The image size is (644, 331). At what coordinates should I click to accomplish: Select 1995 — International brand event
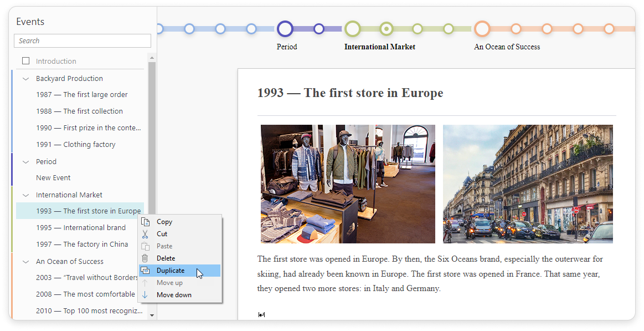[80, 227]
